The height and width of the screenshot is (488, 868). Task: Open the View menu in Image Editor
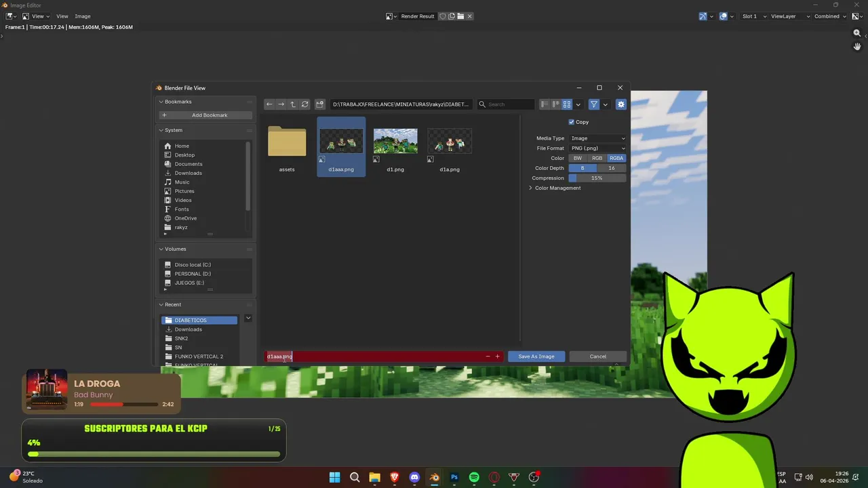click(62, 16)
